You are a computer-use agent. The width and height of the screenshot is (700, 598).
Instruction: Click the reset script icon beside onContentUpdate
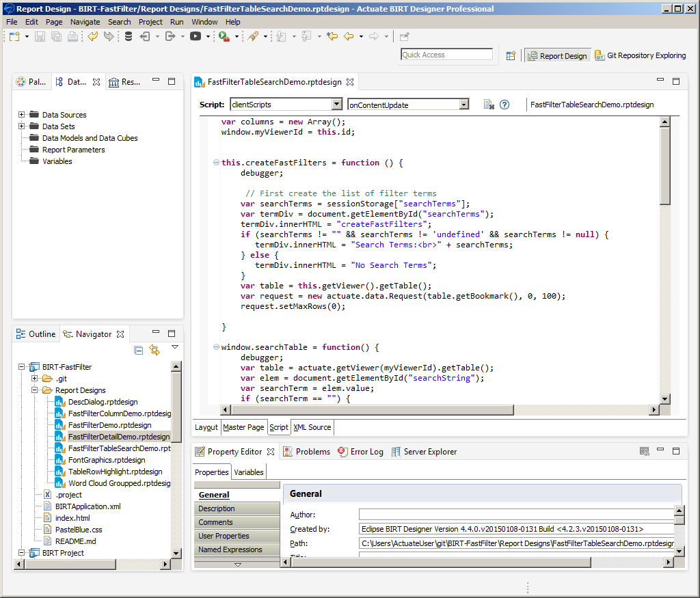click(489, 105)
